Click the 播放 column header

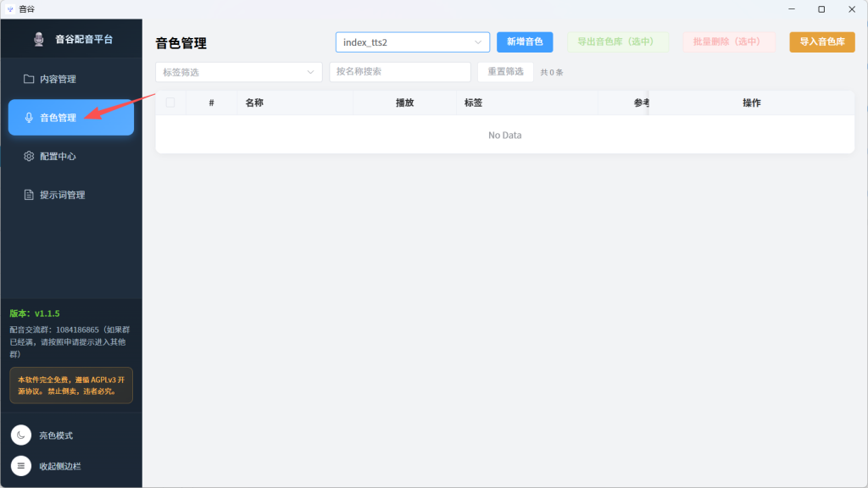[404, 103]
